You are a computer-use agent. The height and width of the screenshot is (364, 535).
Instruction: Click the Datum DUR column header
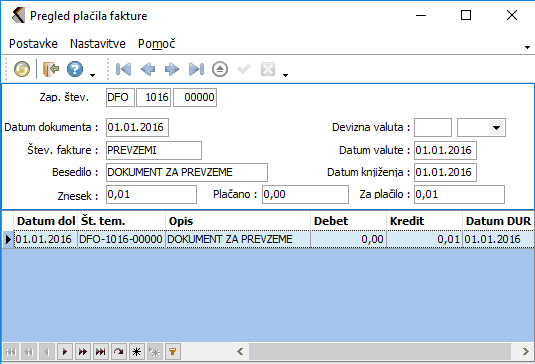498,221
